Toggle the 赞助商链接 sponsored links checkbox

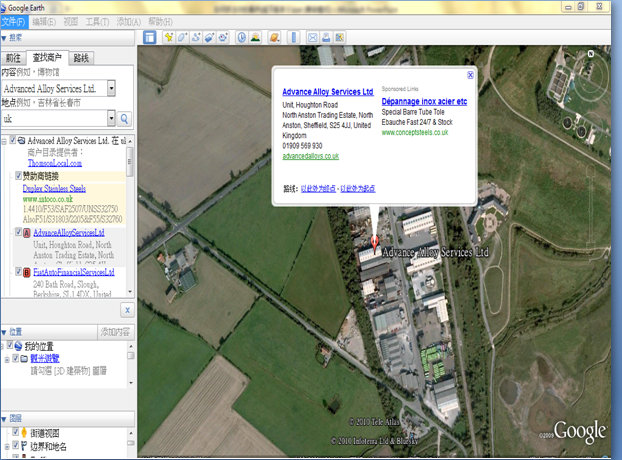pyautogui.click(x=18, y=175)
